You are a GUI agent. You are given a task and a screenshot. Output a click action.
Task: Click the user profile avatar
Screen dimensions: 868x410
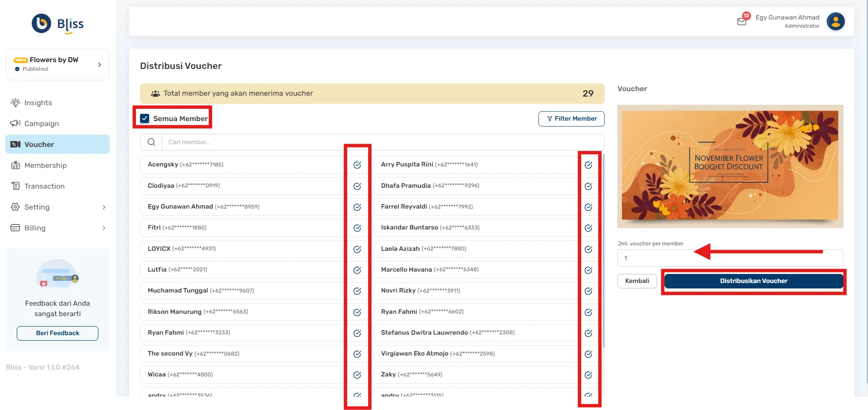pos(835,21)
